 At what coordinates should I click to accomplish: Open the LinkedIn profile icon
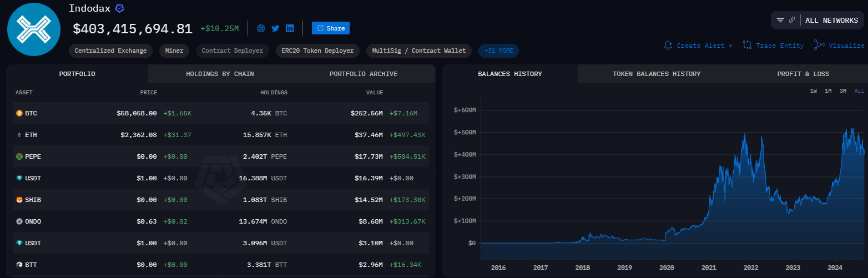(290, 28)
